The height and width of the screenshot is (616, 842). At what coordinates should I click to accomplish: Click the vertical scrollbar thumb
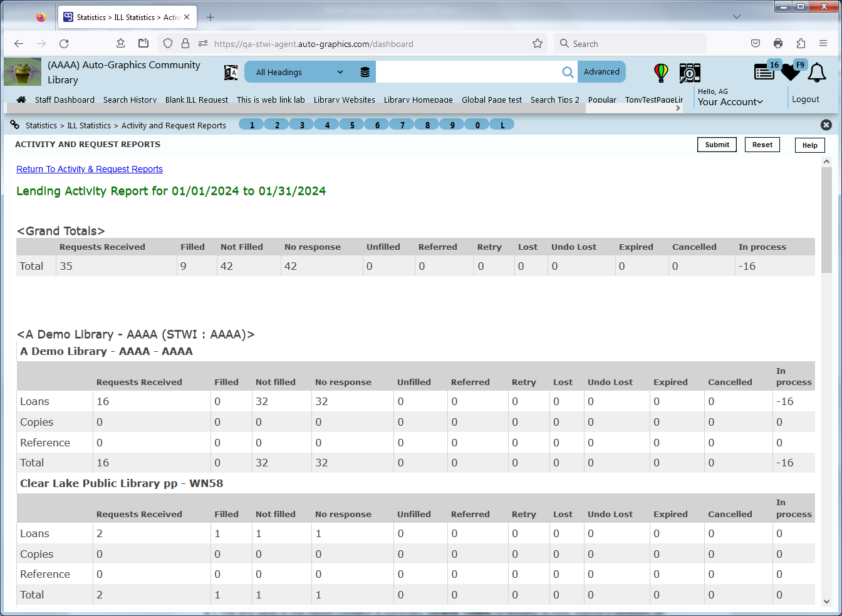tap(826, 220)
